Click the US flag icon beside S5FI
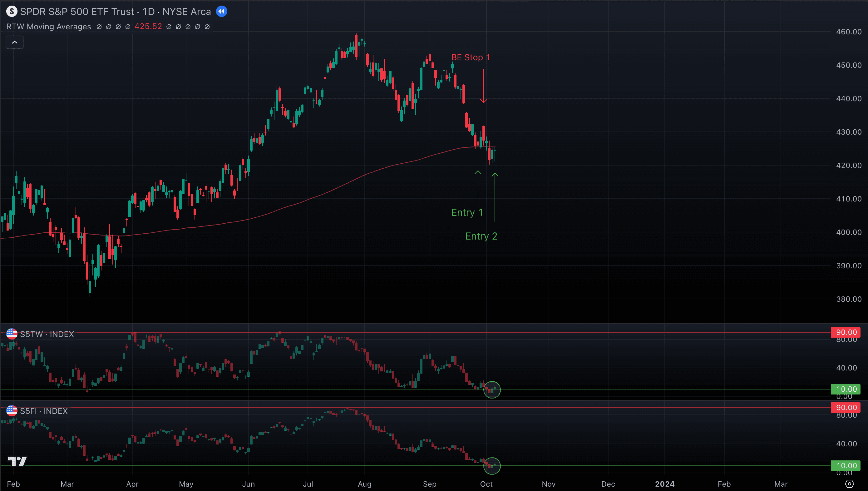Viewport: 868px width, 491px height. coord(12,411)
